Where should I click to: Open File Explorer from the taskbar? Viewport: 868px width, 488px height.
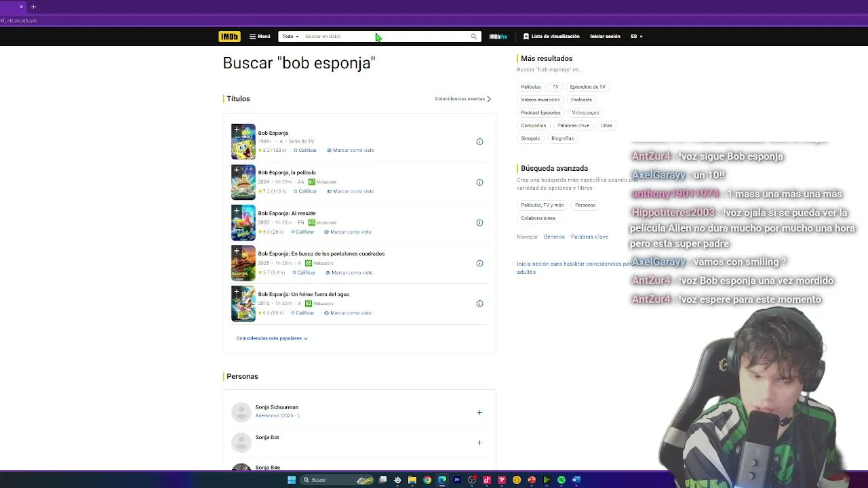coord(412,480)
